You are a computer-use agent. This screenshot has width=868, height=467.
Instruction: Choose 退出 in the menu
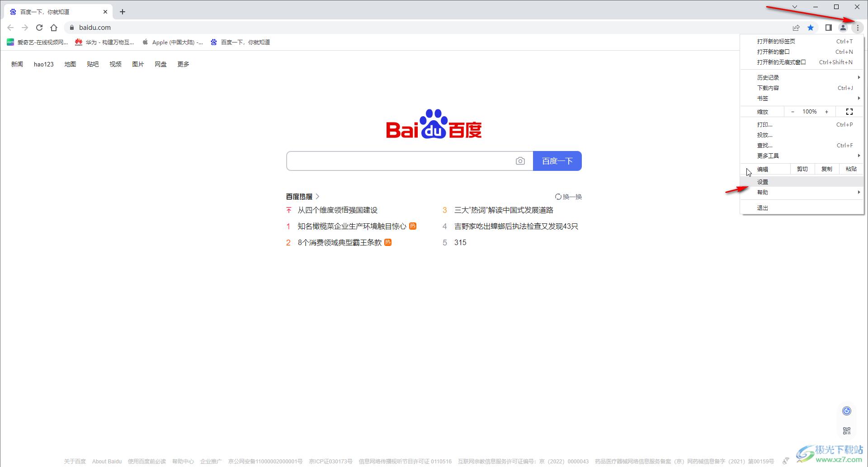(802, 208)
